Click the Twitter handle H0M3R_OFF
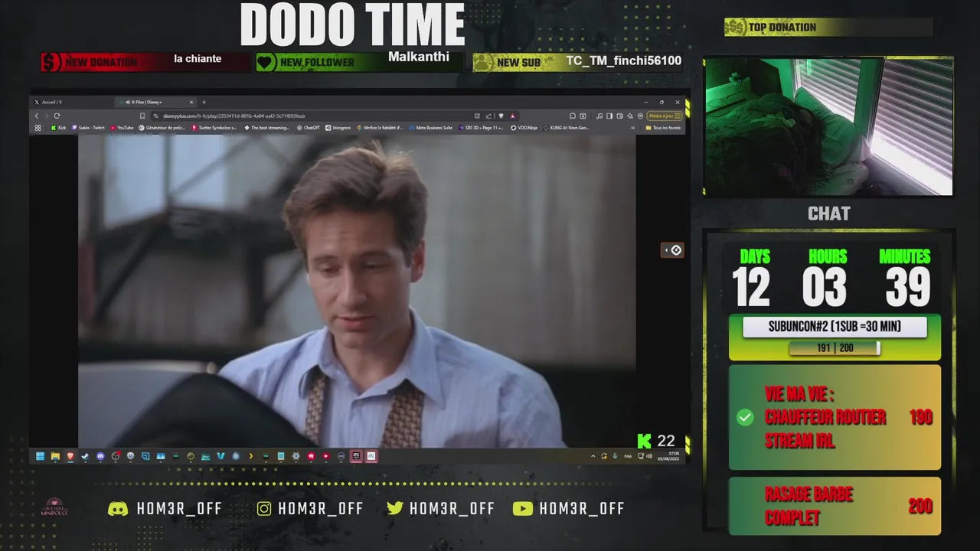 tap(452, 509)
